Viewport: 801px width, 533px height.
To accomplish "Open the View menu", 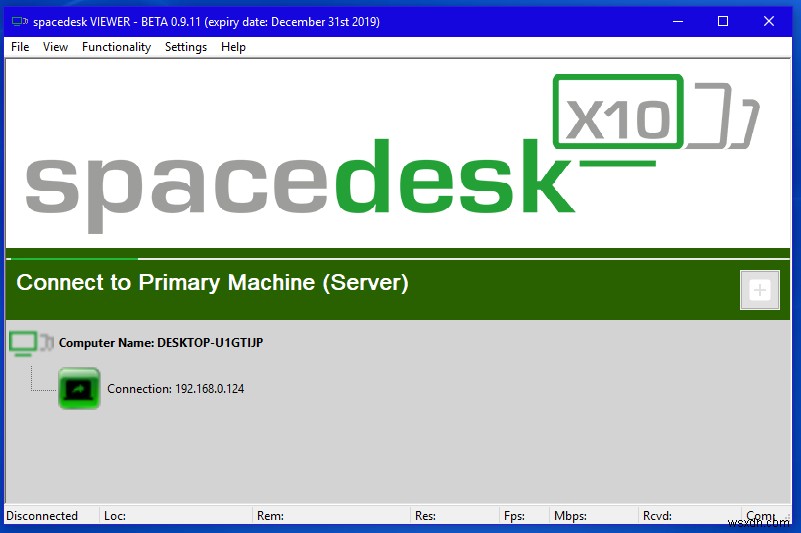I will (55, 47).
